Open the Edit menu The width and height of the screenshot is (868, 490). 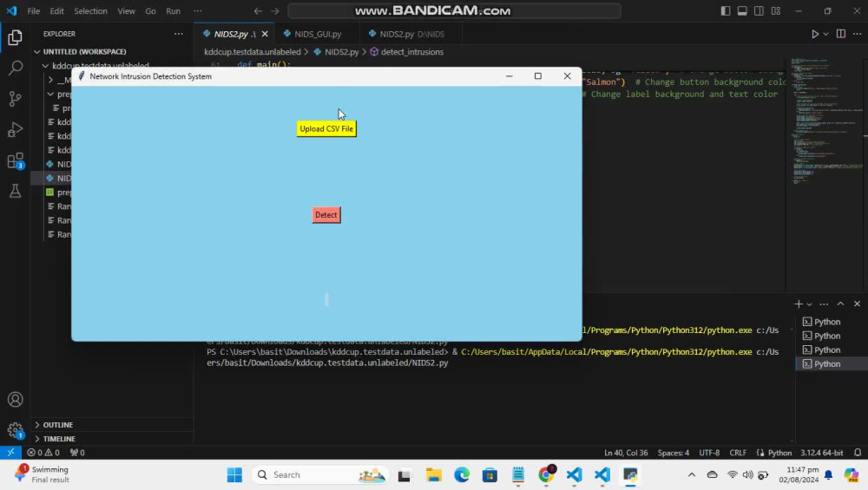point(56,10)
